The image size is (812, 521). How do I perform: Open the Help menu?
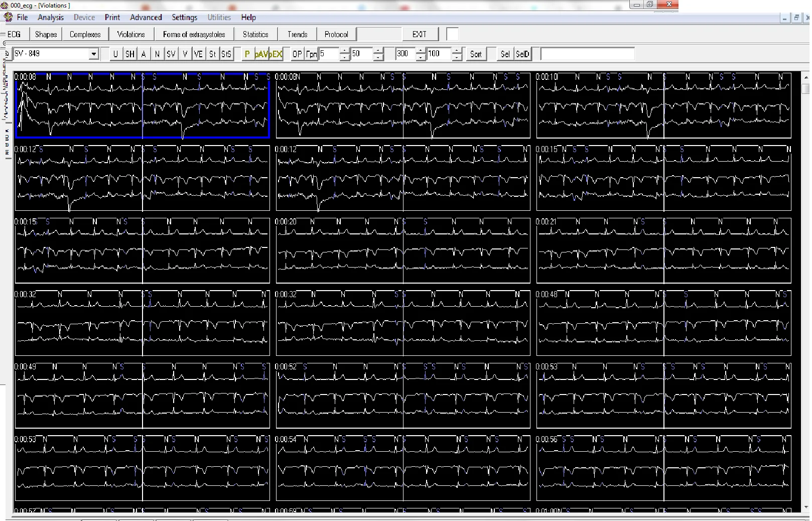248,17
